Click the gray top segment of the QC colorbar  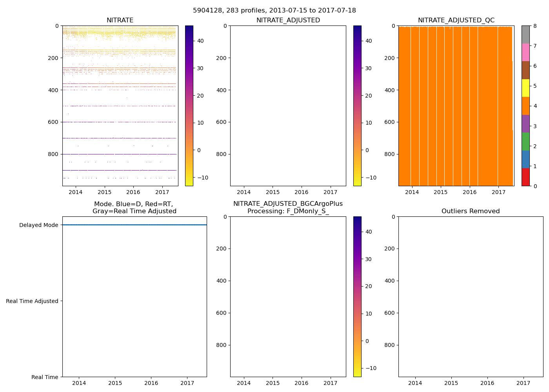(525, 34)
